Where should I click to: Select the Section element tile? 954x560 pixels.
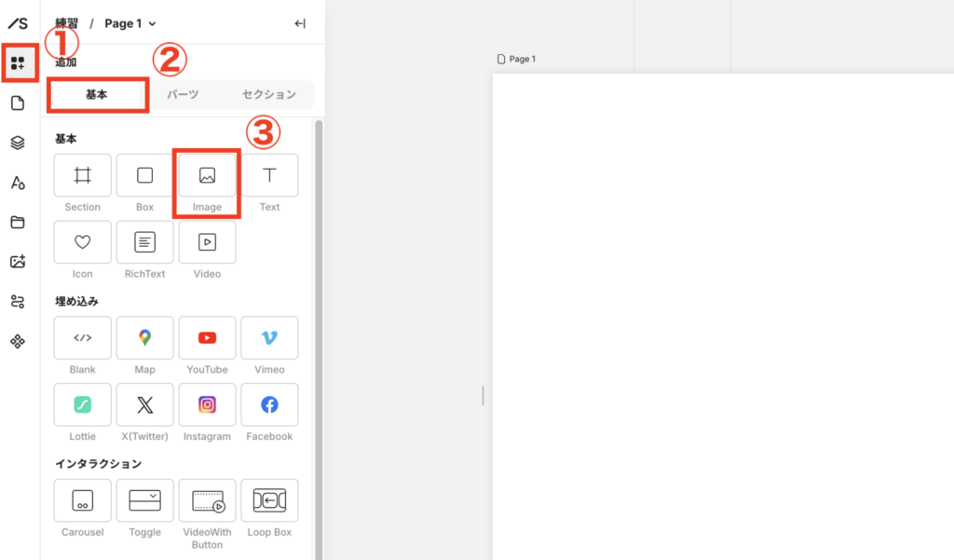83,175
